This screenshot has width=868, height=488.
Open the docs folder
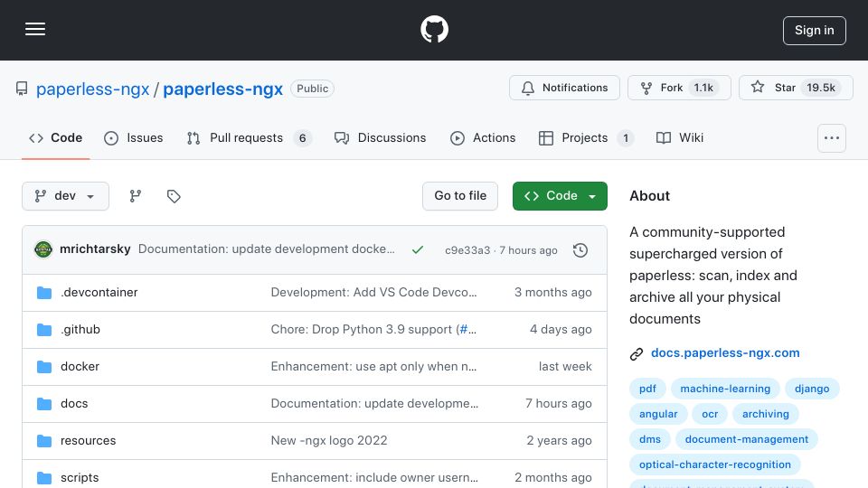tap(74, 403)
